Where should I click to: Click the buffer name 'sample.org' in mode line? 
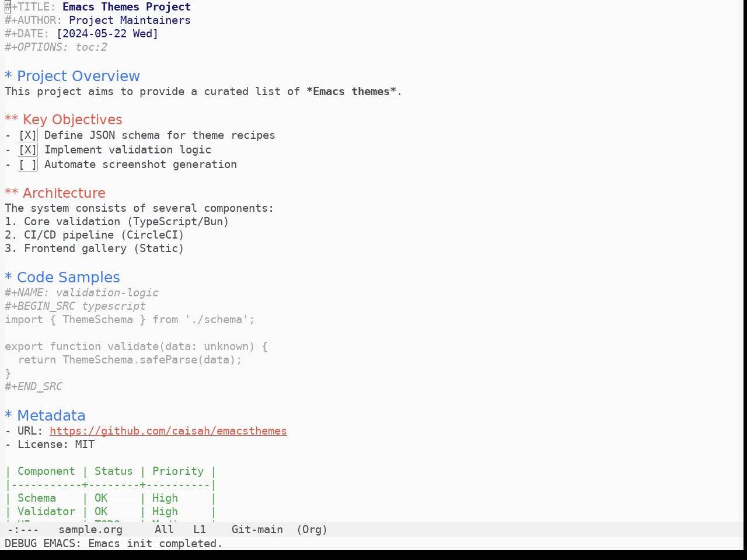(x=90, y=530)
